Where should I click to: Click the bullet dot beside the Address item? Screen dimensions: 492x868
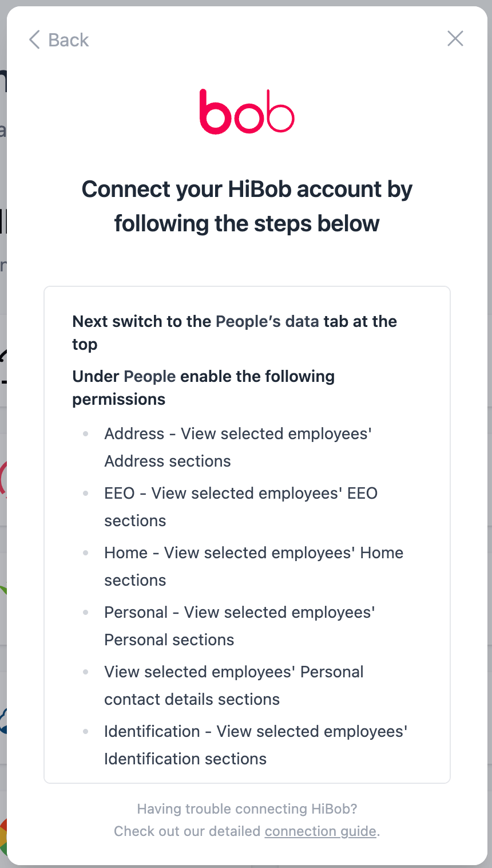click(x=85, y=434)
